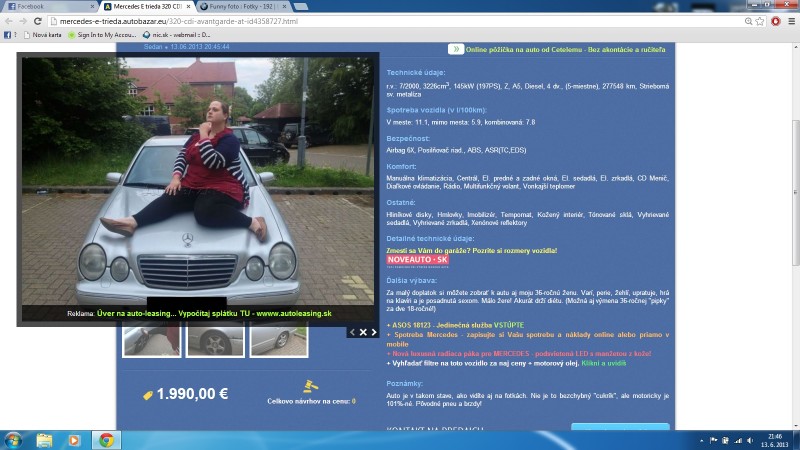Open the zoom magnifier icon in address bar
800x450 pixels.
click(748, 21)
